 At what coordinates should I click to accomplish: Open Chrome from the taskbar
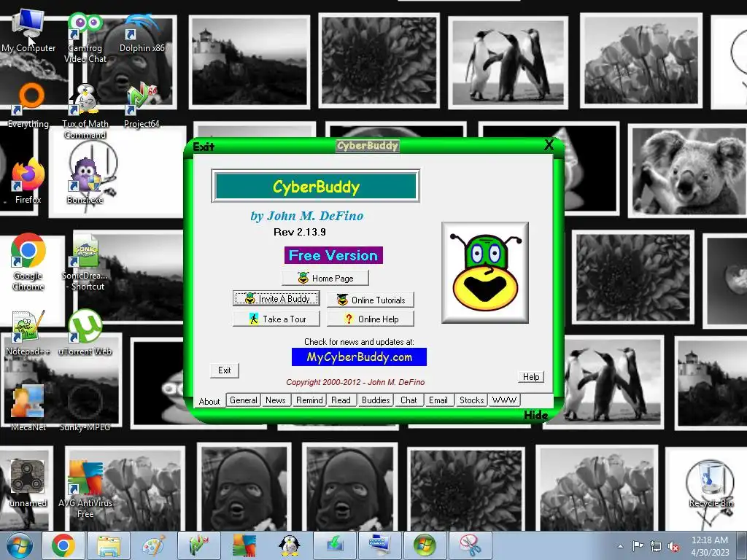click(x=63, y=545)
